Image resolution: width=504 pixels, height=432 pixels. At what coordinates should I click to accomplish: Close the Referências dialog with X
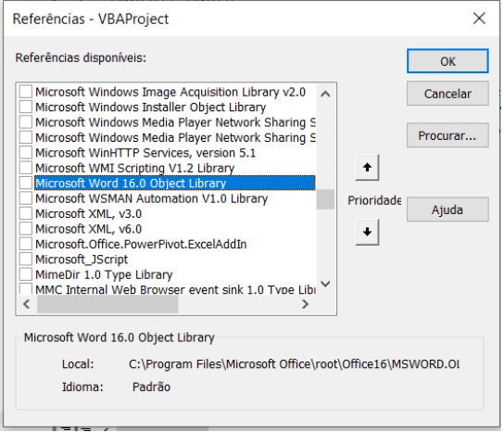coord(479,19)
